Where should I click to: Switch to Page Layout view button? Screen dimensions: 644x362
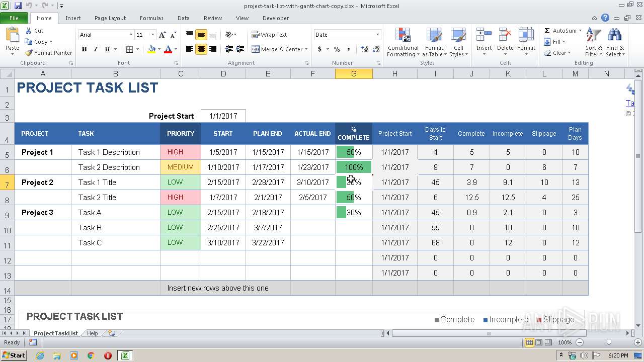pos(539,342)
